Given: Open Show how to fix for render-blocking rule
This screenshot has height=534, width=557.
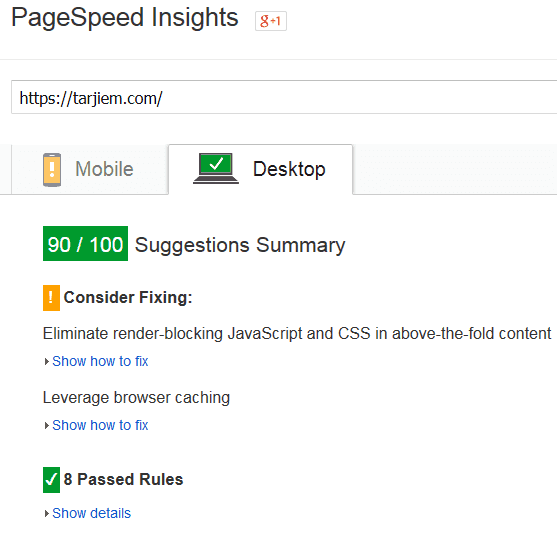Looking at the screenshot, I should (100, 361).
